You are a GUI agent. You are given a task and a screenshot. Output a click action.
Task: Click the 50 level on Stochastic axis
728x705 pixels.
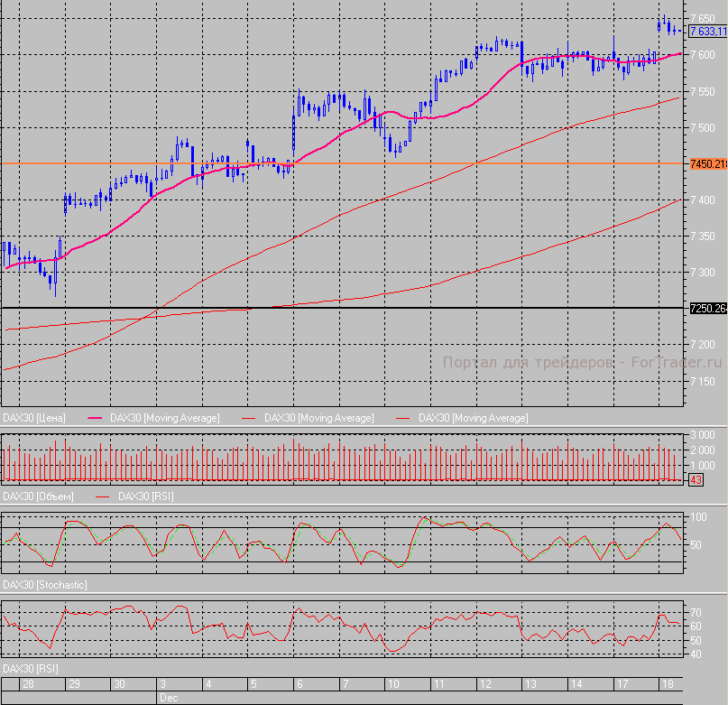(x=696, y=544)
